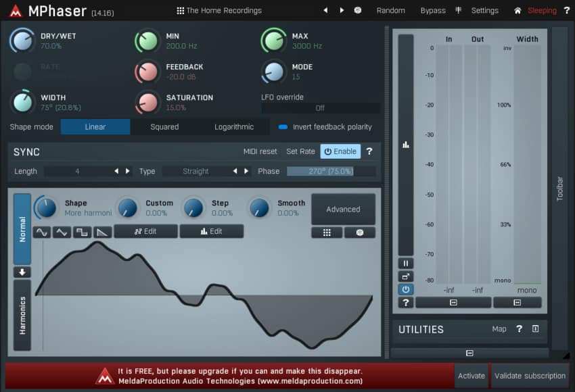Select the Squared shape mode
Image resolution: width=575 pixels, height=392 pixels.
point(164,126)
